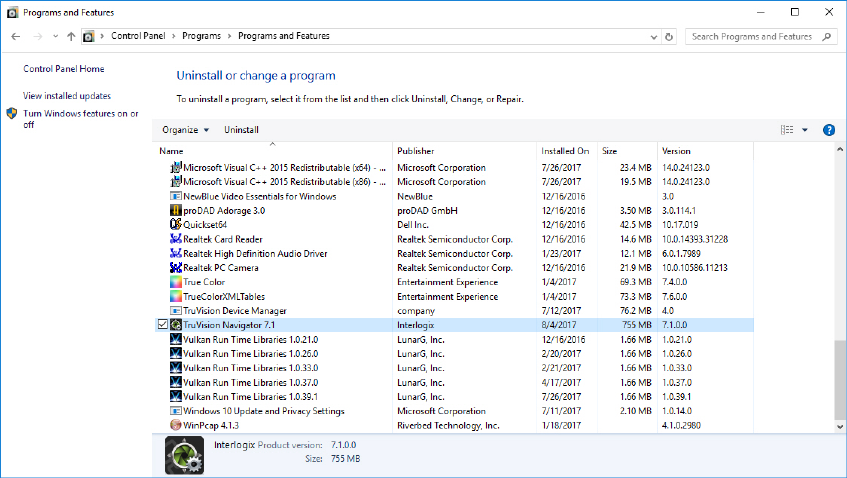This screenshot has height=478, width=847.
Task: Click the Realtek Card Reader icon
Action: point(176,239)
